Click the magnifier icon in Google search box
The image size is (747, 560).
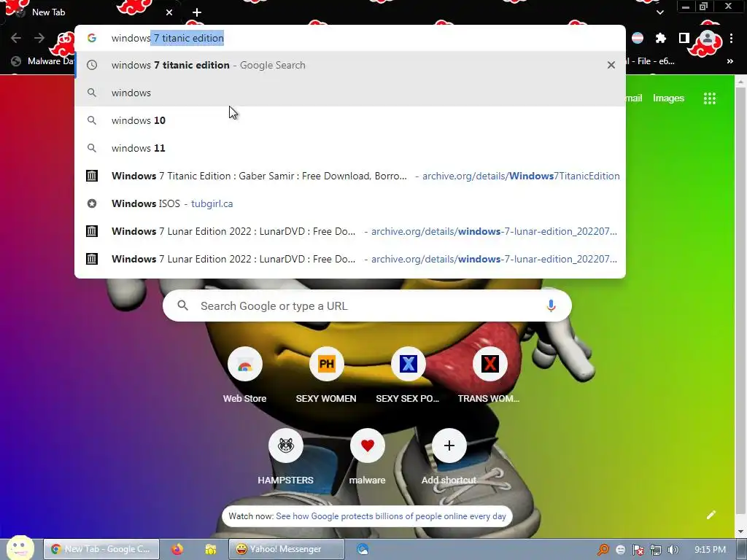(183, 306)
